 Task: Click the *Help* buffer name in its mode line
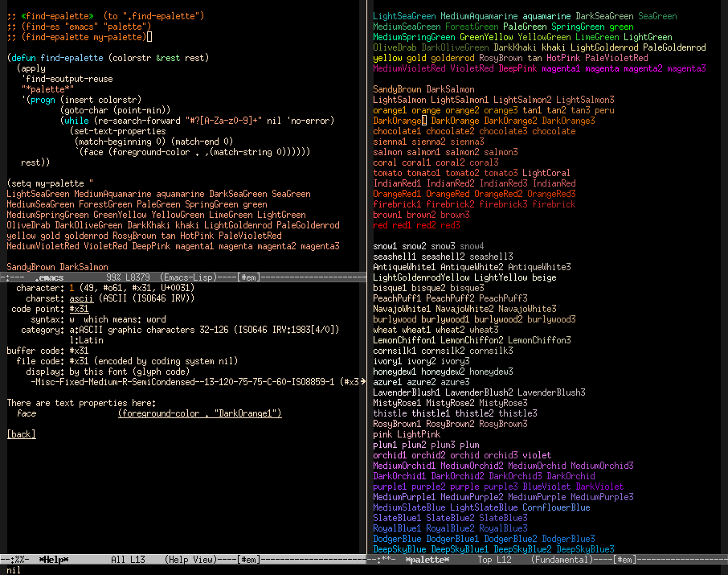pos(54,560)
